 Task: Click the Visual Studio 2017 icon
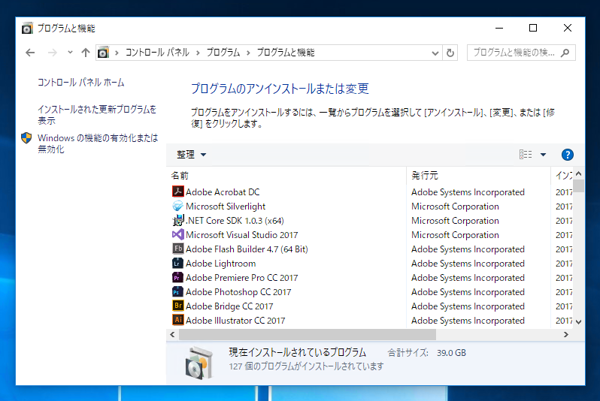tap(178, 234)
